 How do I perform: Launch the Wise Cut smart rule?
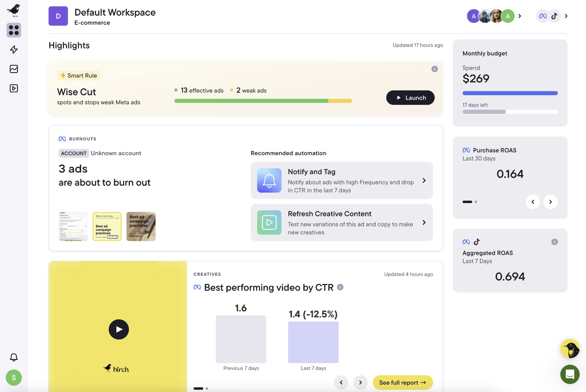point(410,98)
